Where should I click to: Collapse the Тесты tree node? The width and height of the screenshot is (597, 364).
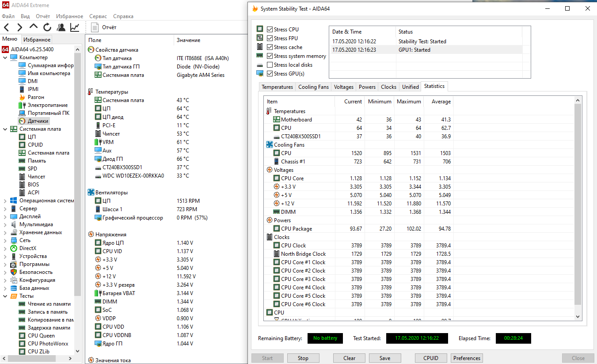point(5,296)
